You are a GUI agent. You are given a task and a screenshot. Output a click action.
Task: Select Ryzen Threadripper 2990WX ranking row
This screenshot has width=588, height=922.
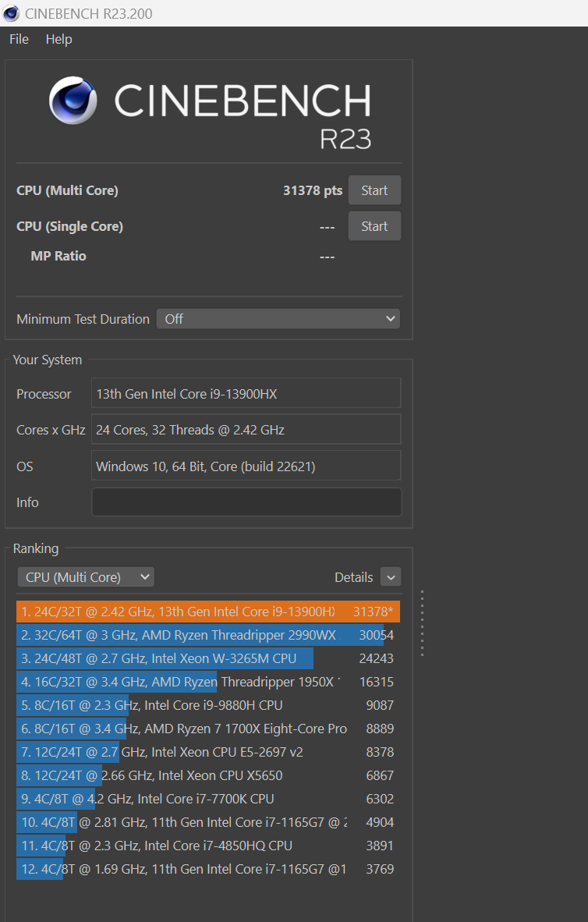coord(208,635)
